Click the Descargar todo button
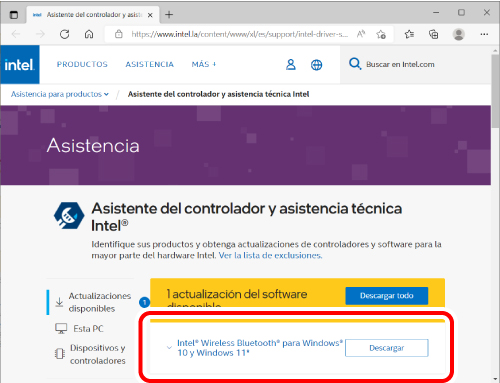 coord(387,296)
